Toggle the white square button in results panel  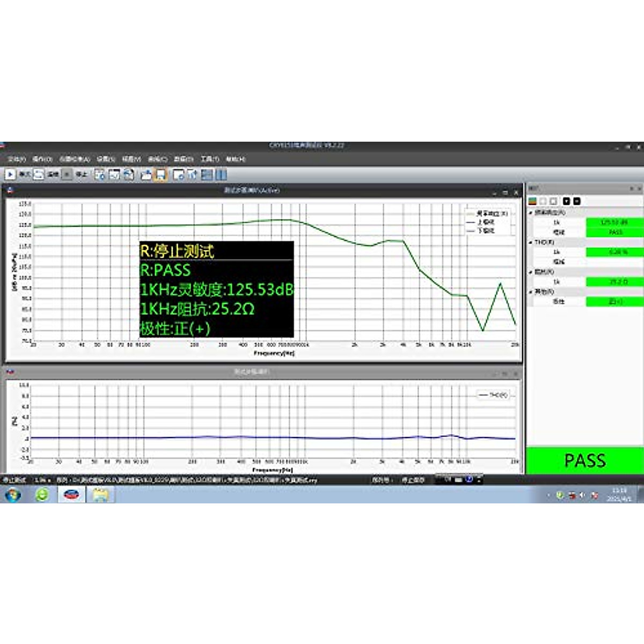click(553, 201)
